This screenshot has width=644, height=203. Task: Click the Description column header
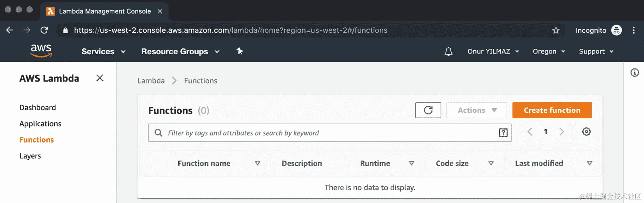302,163
